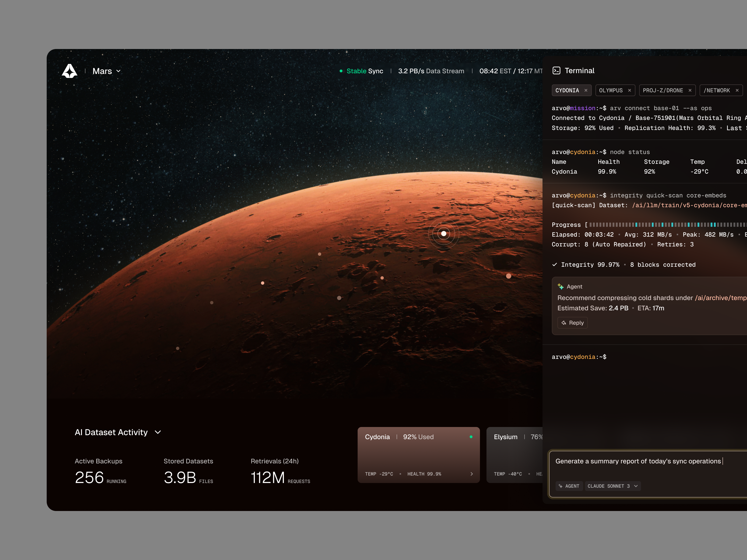Click the "Corrupt: 8 (Auto Repaired)" line
This screenshot has height=560, width=747.
(x=599, y=244)
